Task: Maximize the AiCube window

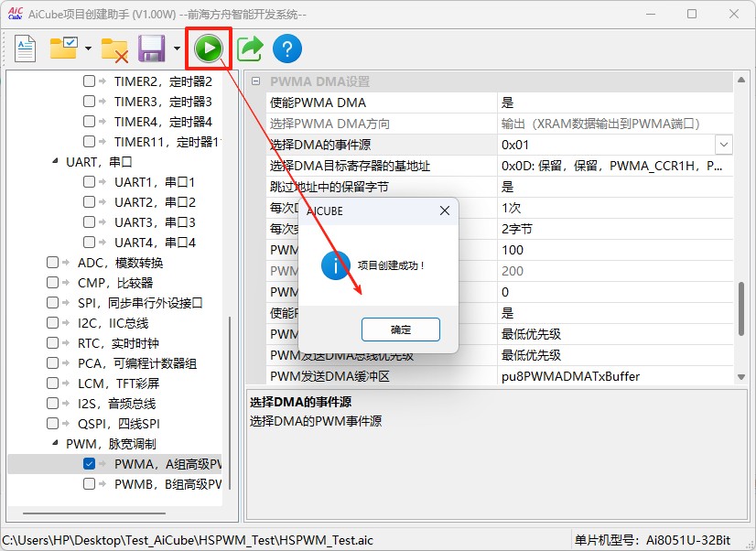Action: tap(692, 14)
